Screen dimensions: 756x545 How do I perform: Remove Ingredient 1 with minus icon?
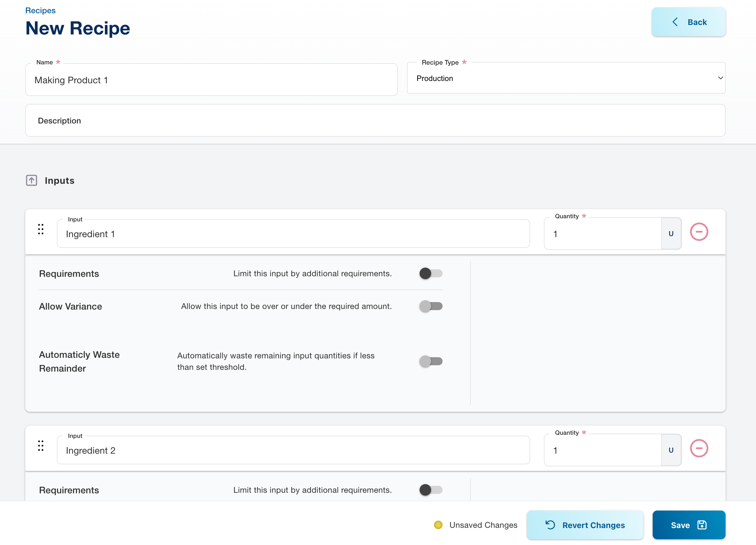(699, 232)
